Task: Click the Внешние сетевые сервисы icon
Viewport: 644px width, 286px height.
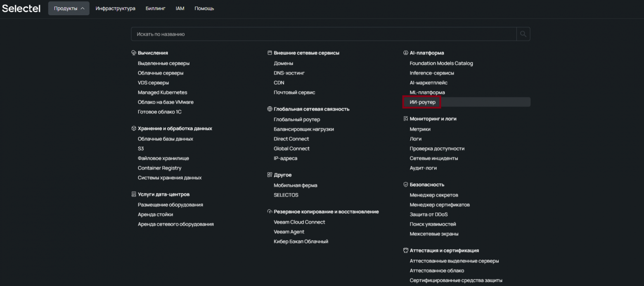Action: [270, 53]
